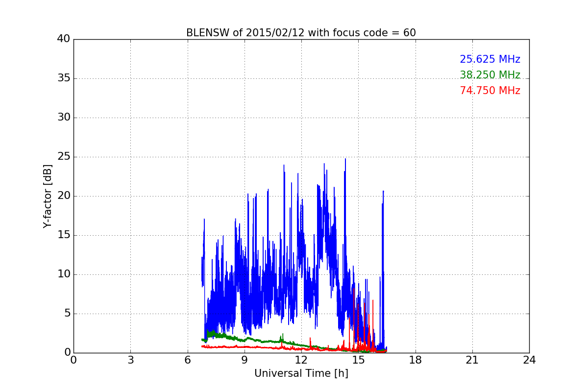Click the y-axis tick label '40'
This screenshot has height=392, width=588.
pyautogui.click(x=64, y=39)
